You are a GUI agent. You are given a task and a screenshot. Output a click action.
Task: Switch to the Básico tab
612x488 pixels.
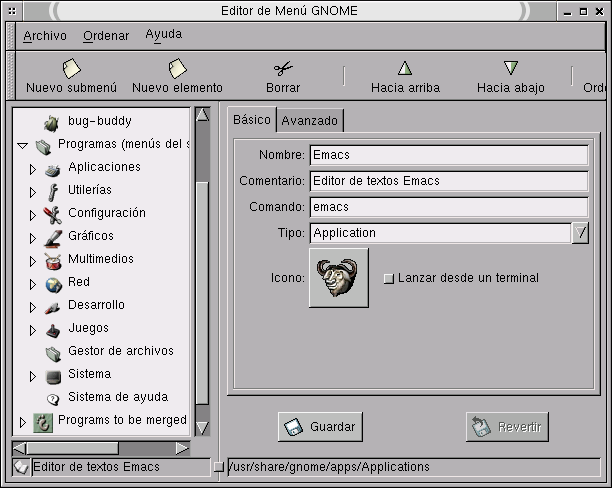[252, 119]
